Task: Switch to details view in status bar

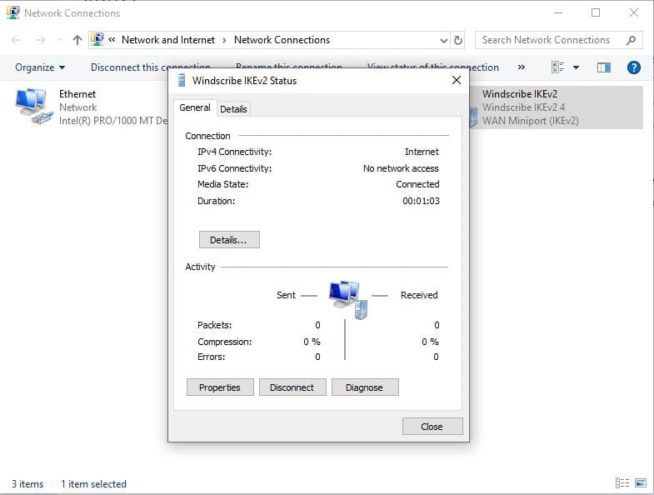Action: click(x=622, y=483)
